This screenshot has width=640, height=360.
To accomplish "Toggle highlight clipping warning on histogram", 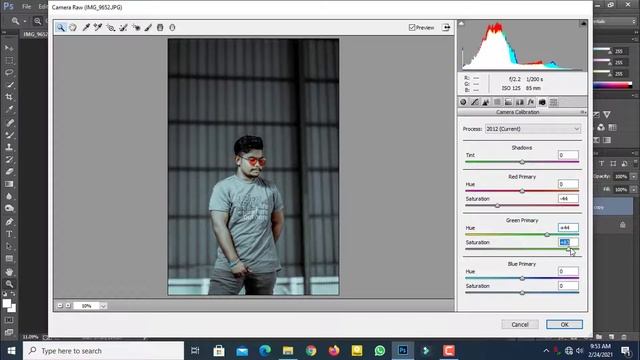I will [583, 24].
